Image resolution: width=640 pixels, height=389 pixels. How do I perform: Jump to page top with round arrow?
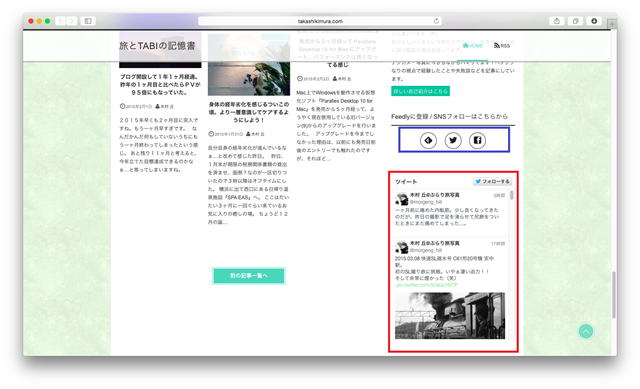[586, 331]
